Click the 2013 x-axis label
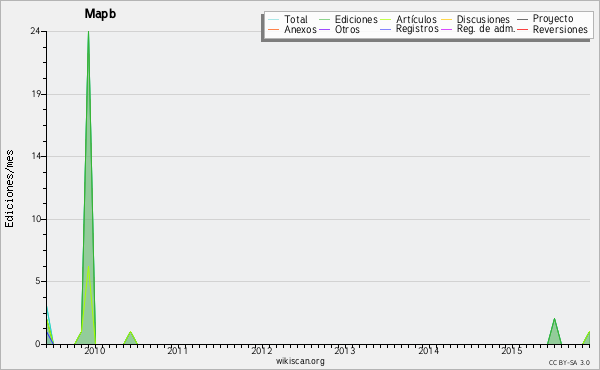Viewport: 600px width, 370px height. click(345, 351)
